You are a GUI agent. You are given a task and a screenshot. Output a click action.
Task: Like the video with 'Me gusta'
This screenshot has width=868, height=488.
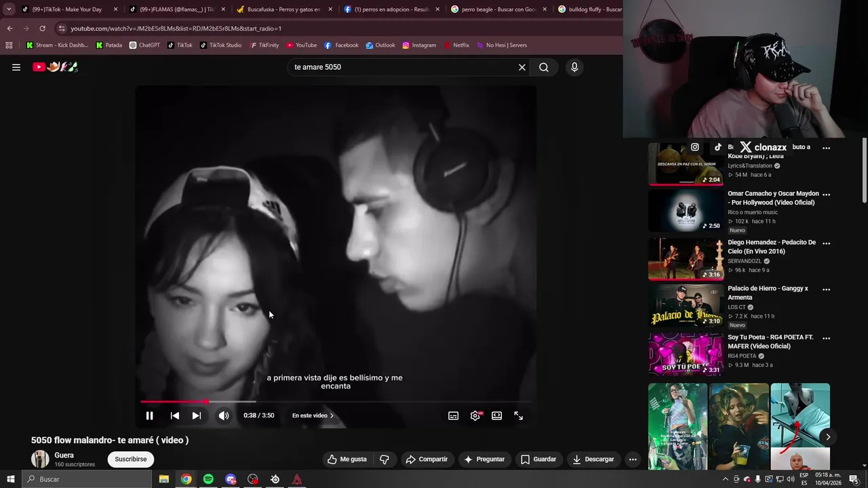pyautogui.click(x=347, y=459)
